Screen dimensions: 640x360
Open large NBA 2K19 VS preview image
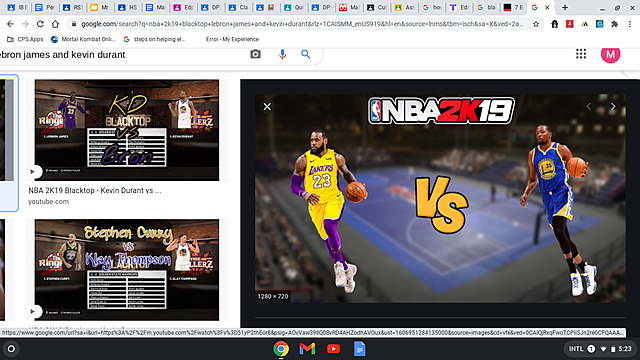(x=440, y=198)
